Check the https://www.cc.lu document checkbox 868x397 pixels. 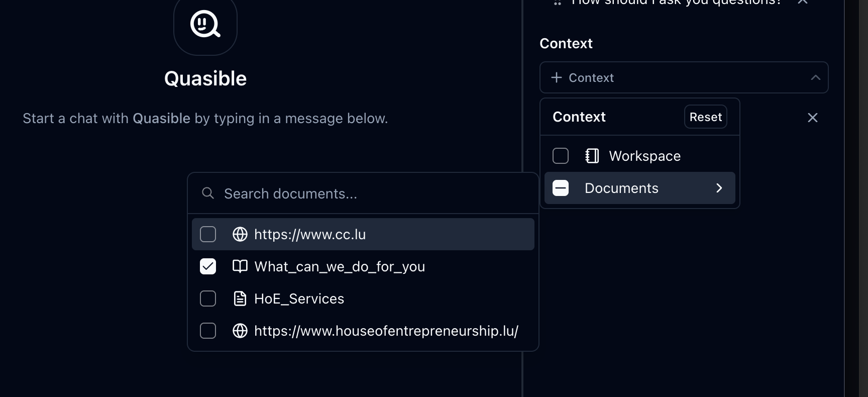208,234
